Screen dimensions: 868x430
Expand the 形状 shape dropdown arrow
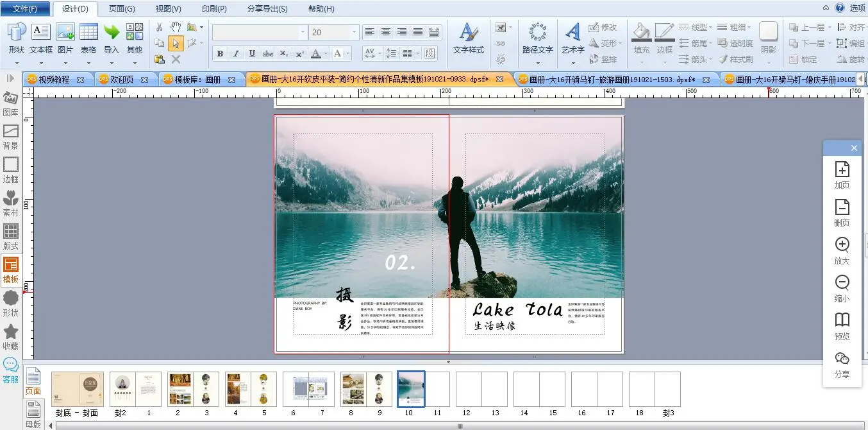click(x=17, y=63)
